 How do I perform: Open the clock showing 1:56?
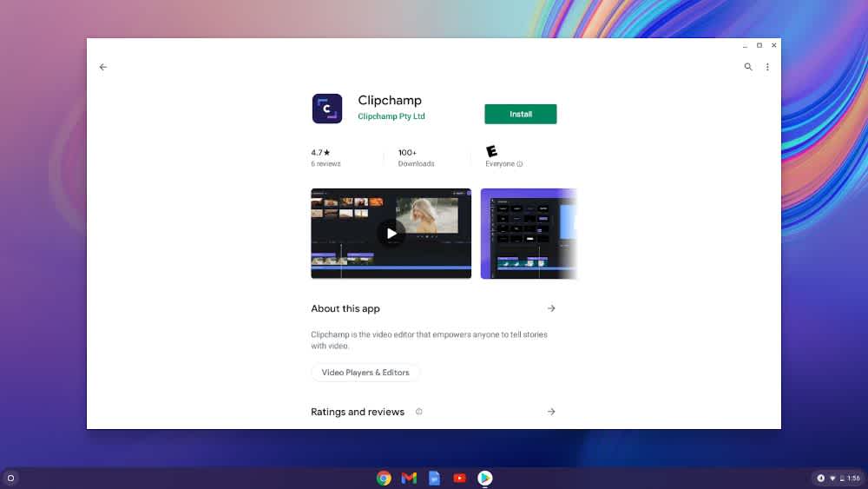pos(853,478)
